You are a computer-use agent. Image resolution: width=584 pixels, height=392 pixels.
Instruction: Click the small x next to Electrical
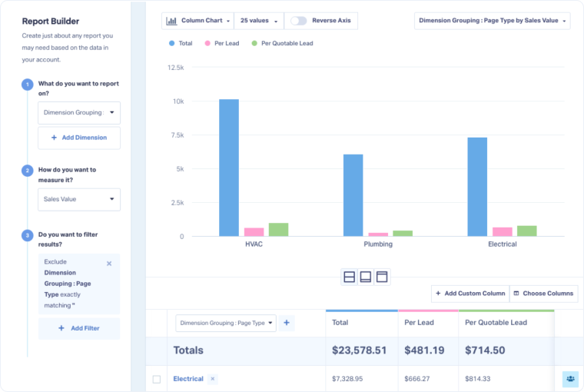pyautogui.click(x=213, y=379)
